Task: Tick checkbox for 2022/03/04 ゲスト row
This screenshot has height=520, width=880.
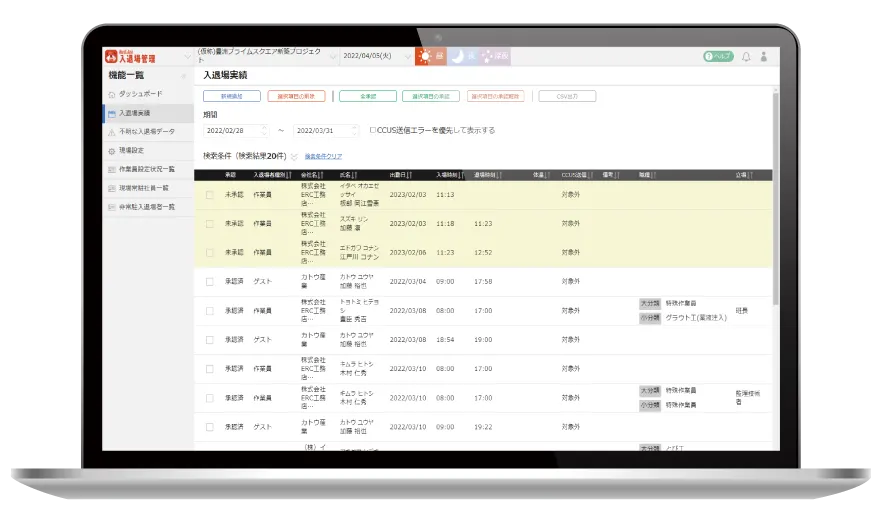Action: (x=210, y=282)
